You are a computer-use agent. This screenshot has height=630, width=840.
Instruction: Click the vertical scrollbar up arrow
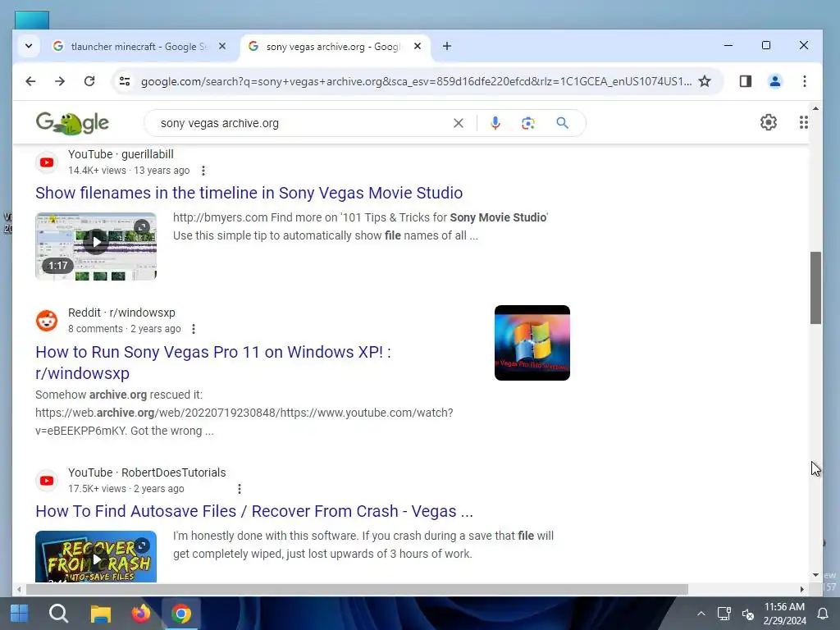tap(815, 109)
